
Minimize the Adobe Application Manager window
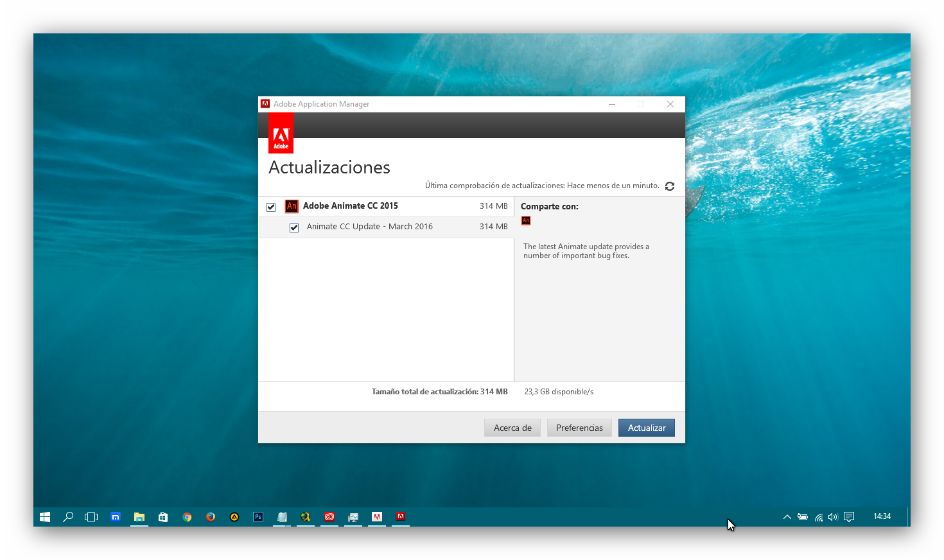pos(612,104)
